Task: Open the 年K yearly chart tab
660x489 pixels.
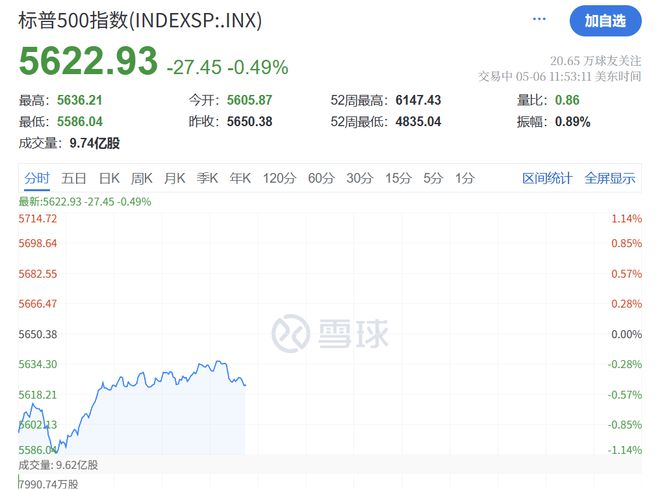Action: [240, 178]
